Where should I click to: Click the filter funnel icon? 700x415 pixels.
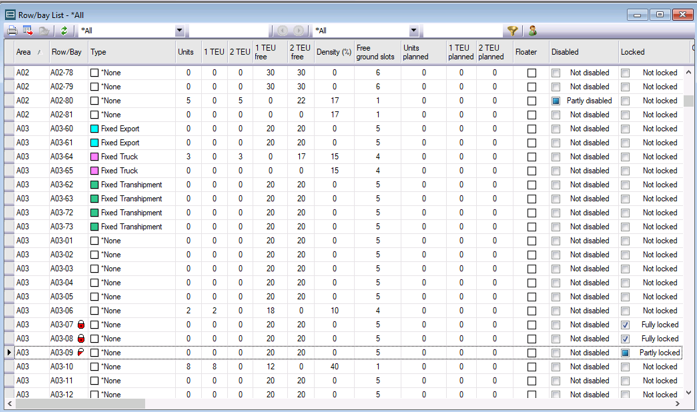[x=512, y=31]
